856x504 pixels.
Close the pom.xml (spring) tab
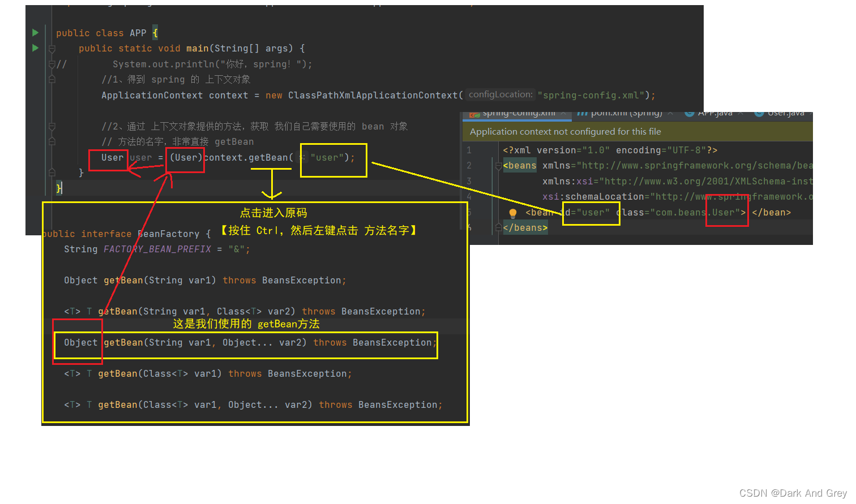click(670, 114)
